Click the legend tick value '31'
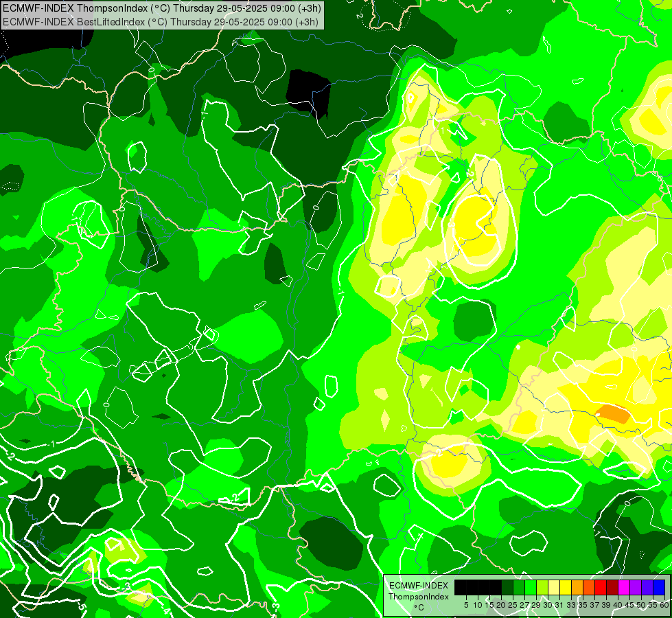 [559, 605]
